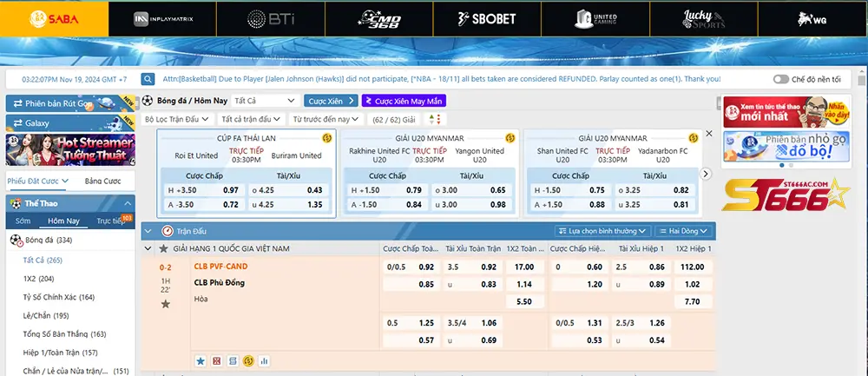Favorite the PVF-CAND vs Phù Đổng match star
The height and width of the screenshot is (376, 868).
point(165,304)
